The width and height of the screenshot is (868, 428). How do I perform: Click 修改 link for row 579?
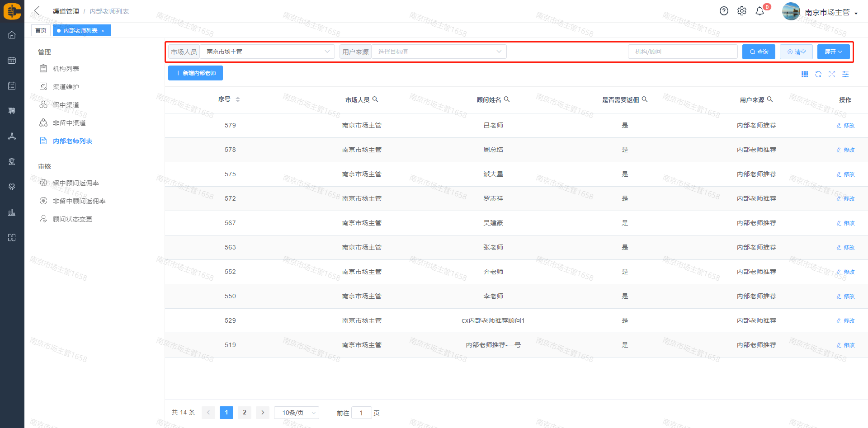pyautogui.click(x=845, y=126)
